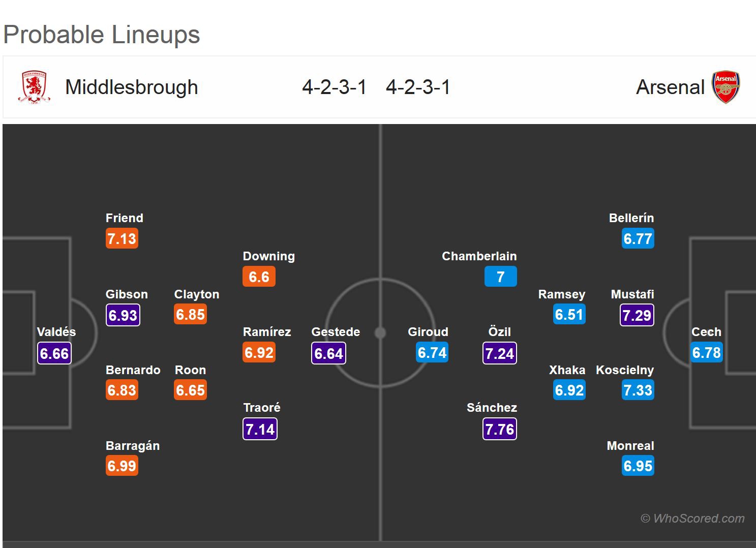Click the WhoScored.com watermark
Viewport: 756px width, 548px height.
[x=692, y=519]
